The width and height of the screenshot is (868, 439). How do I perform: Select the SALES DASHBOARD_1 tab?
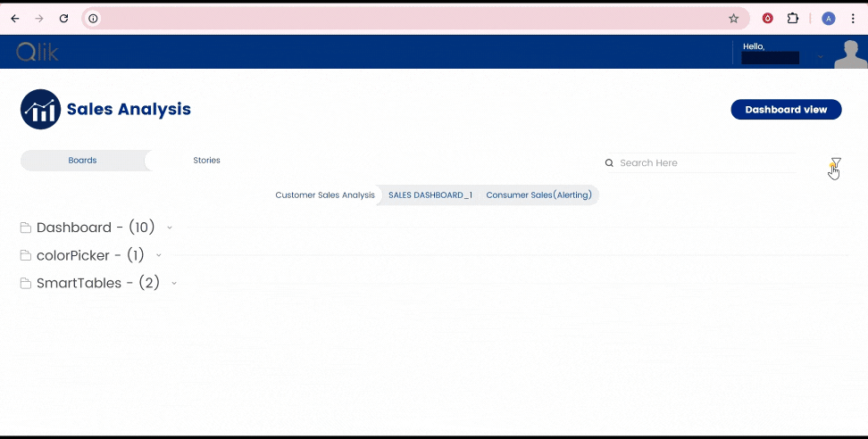tap(430, 195)
